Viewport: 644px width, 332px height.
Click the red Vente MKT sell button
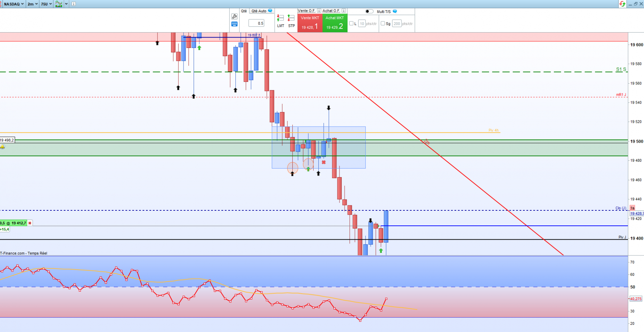tap(310, 23)
